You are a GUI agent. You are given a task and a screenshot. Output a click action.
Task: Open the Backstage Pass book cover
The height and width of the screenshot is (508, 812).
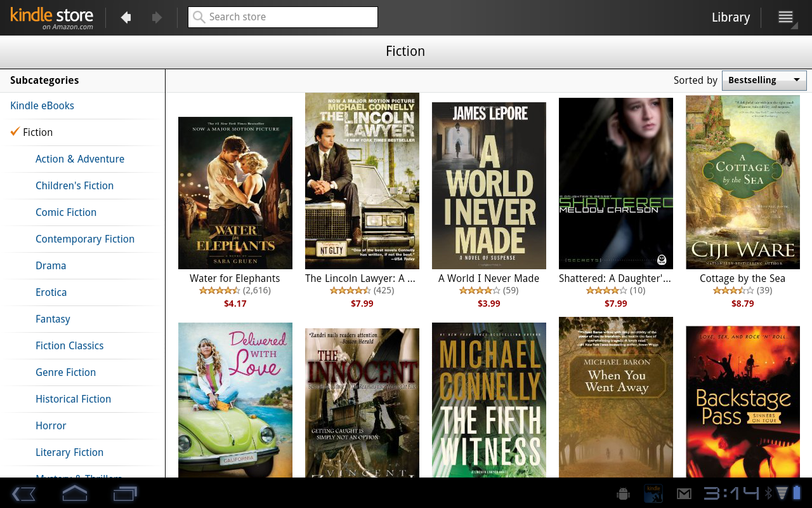[x=742, y=401]
